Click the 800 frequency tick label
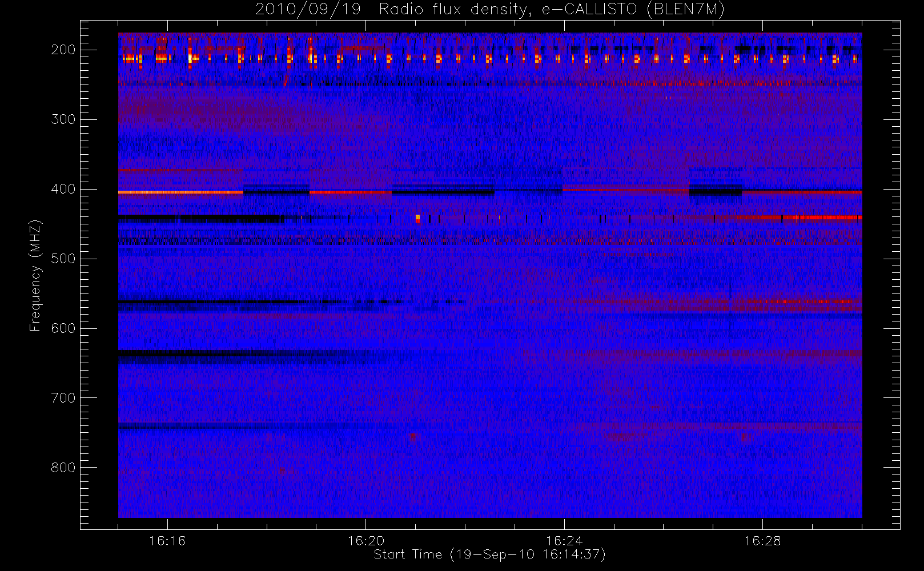The width and height of the screenshot is (924, 571). click(x=63, y=468)
